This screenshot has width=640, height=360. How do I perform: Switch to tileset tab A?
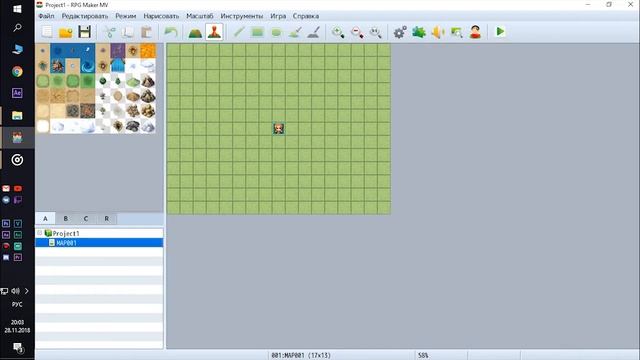(x=45, y=218)
